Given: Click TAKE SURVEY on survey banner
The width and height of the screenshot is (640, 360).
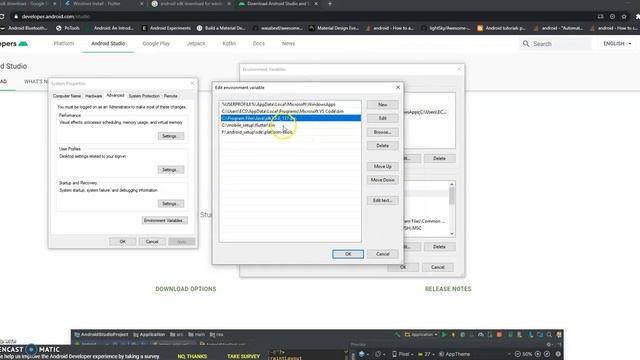Looking at the screenshot, I should point(243,356).
